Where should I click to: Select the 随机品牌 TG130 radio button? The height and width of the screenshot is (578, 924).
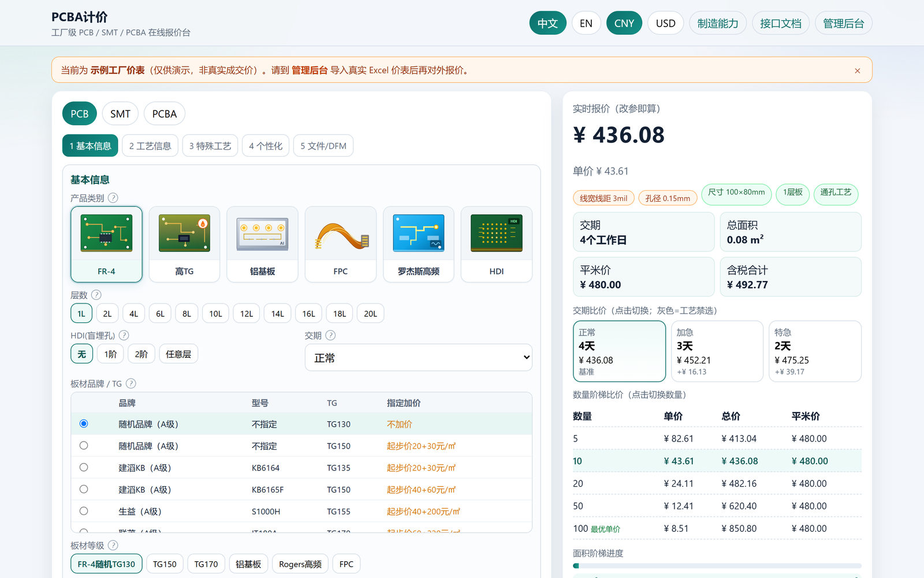point(84,424)
